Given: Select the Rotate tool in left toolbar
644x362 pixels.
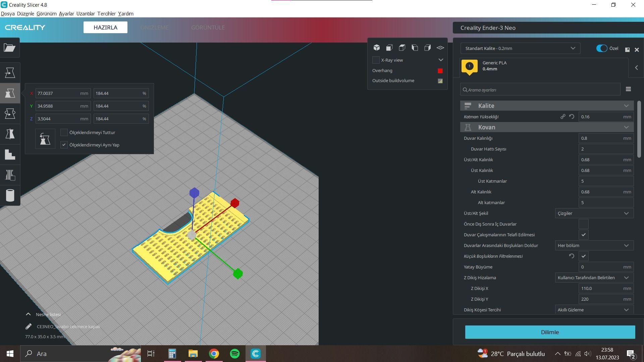Looking at the screenshot, I should [x=10, y=114].
